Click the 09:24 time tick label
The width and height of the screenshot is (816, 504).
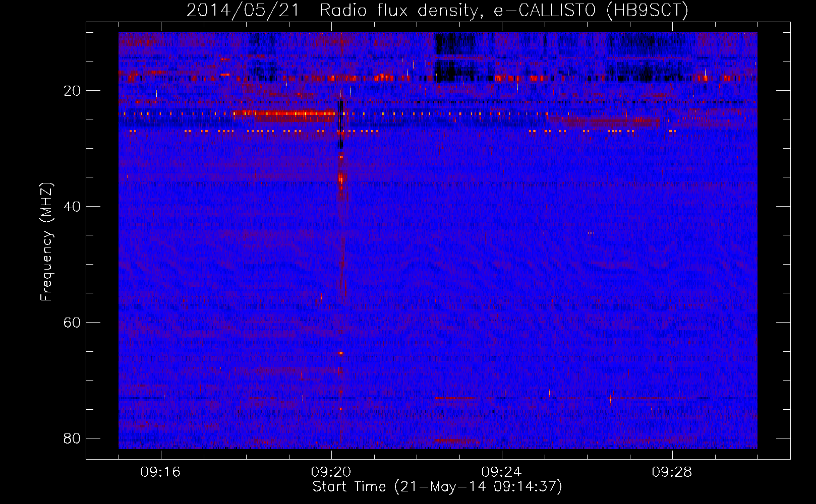502,472
